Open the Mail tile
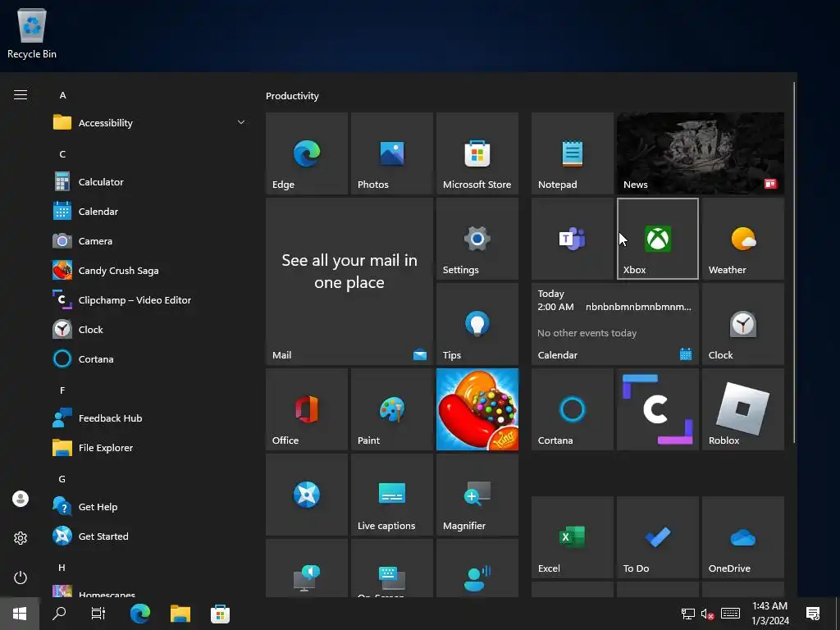The width and height of the screenshot is (840, 630). pyautogui.click(x=349, y=281)
